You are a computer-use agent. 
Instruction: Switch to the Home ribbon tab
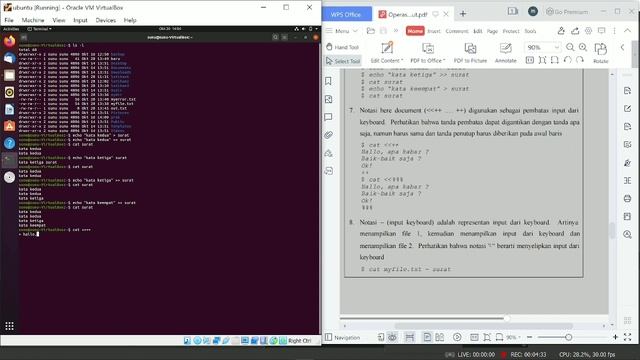point(415,31)
